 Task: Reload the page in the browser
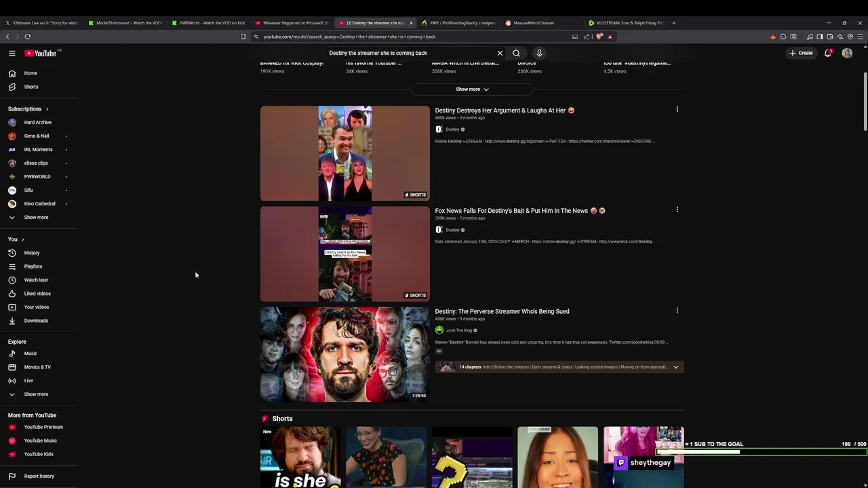click(28, 37)
